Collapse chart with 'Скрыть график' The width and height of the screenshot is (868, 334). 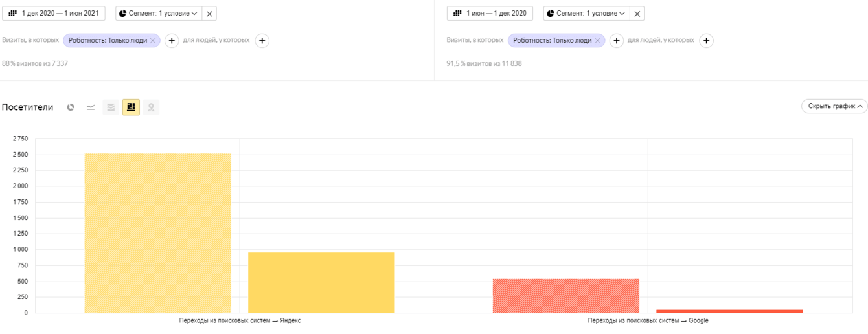coord(834,106)
